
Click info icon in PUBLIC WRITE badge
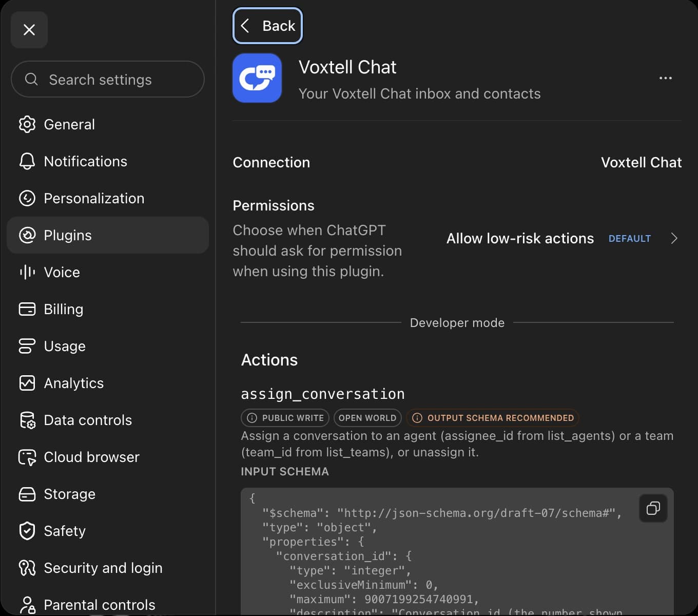tap(252, 418)
